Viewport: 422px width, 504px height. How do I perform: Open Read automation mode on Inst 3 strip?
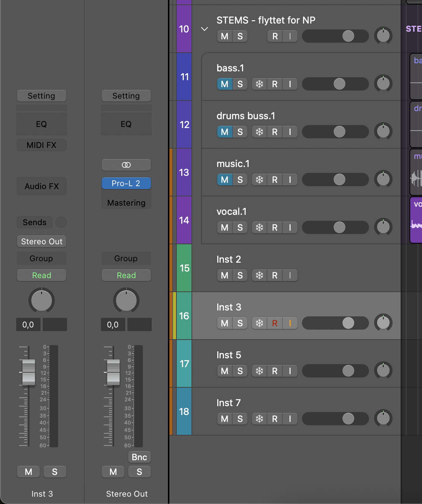click(42, 275)
